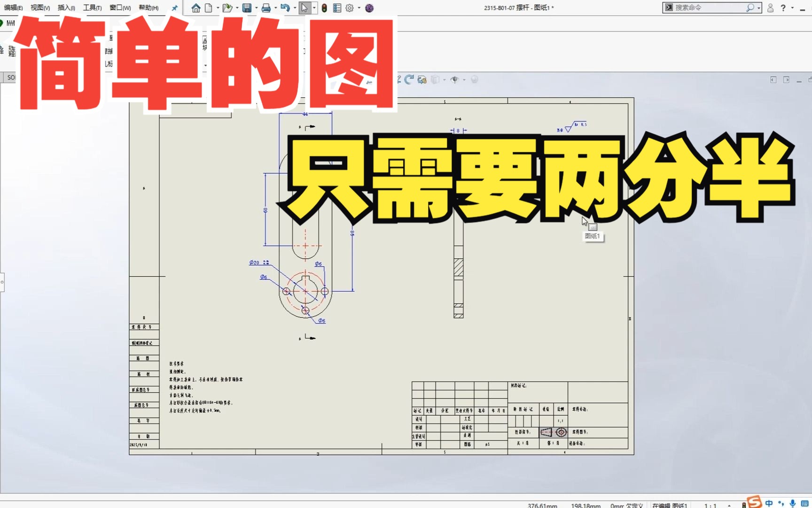Click the purple round add-in icon
The image size is (812, 508).
(369, 8)
